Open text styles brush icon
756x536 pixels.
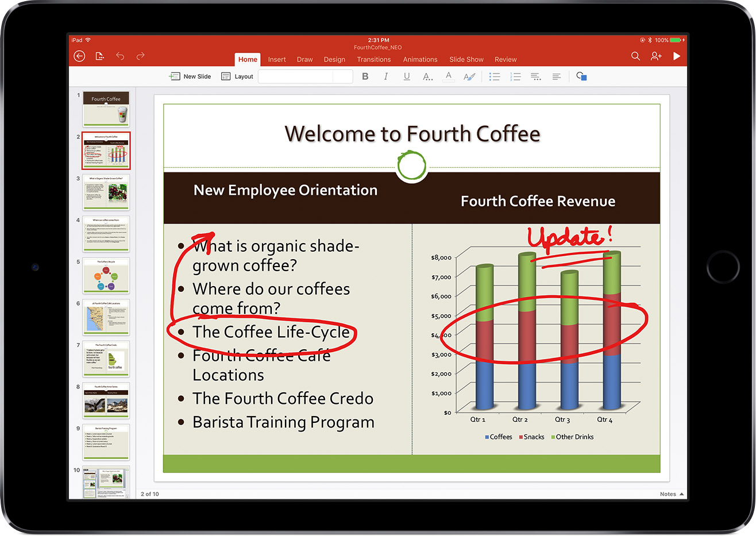[469, 76]
